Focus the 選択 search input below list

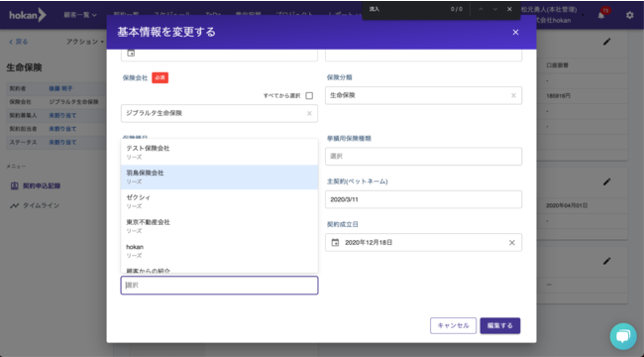219,286
